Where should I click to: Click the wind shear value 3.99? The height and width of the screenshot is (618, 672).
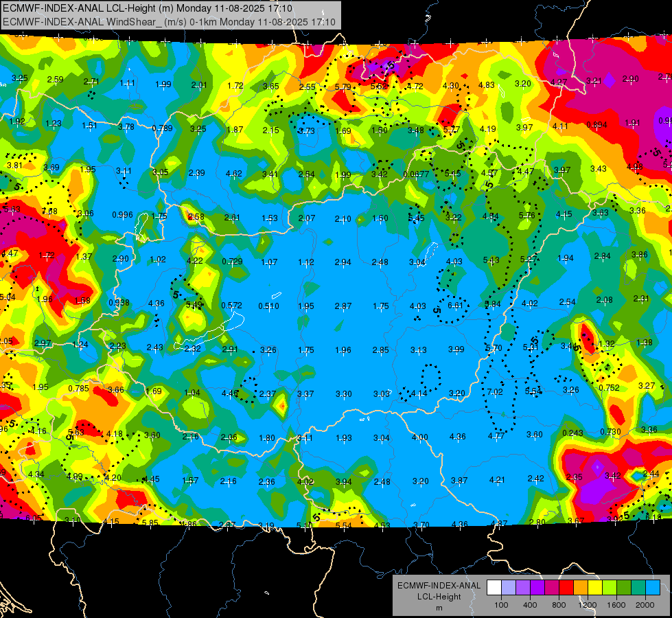coord(456,350)
